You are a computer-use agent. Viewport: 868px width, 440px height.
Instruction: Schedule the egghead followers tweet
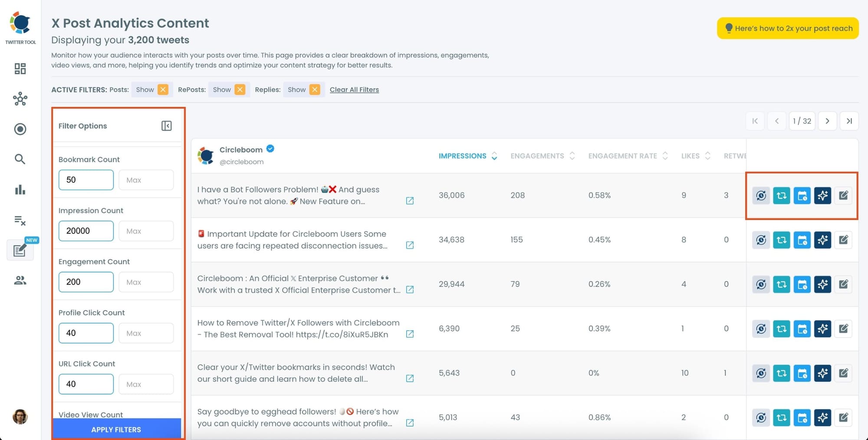pos(802,417)
